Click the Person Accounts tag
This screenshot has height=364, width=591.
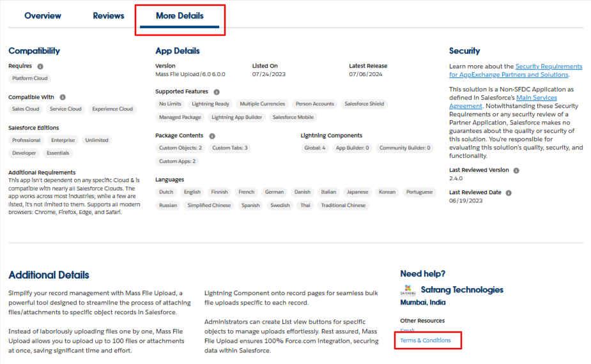pos(315,104)
